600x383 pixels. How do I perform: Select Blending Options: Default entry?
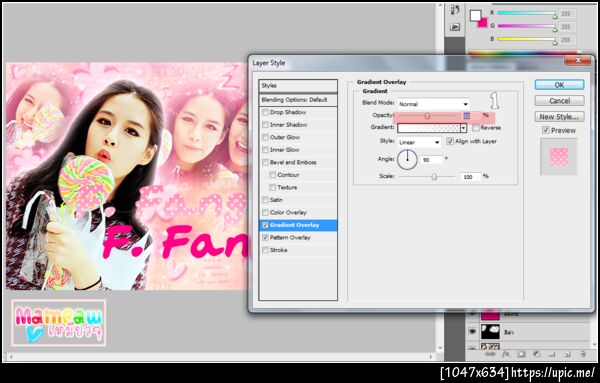tap(298, 100)
